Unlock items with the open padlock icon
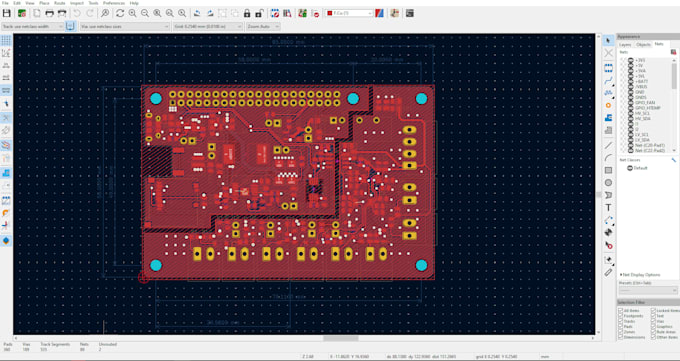Image resolution: width=680 pixels, height=361 pixels. 260,13
